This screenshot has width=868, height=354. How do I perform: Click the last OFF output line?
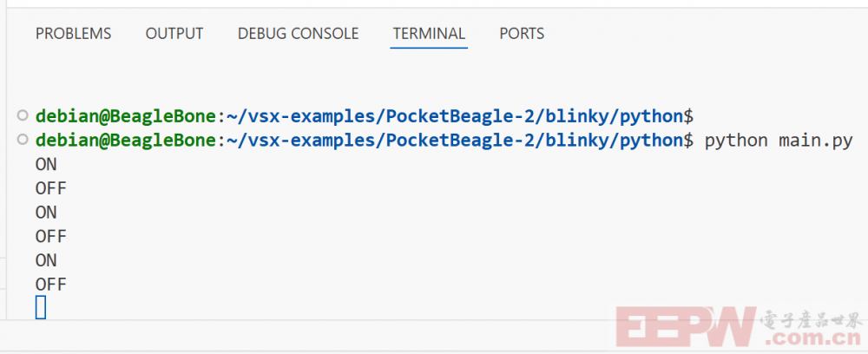pyautogui.click(x=51, y=285)
